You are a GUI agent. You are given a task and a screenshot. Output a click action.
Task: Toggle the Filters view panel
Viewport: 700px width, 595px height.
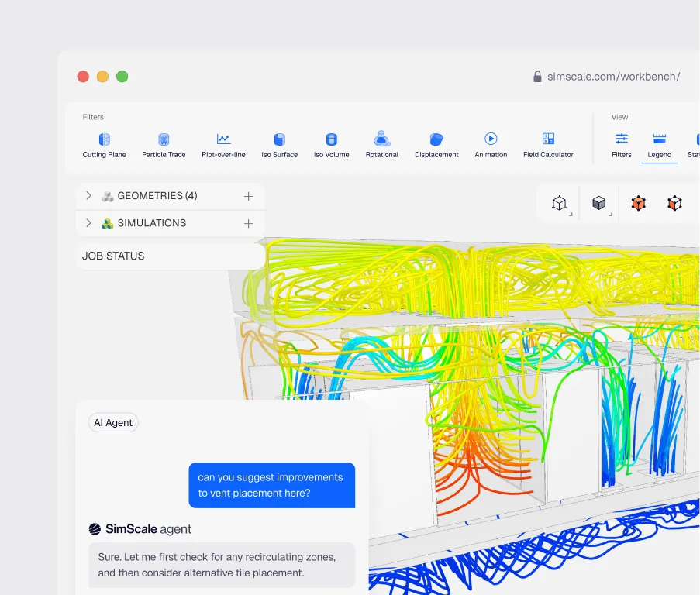622,146
